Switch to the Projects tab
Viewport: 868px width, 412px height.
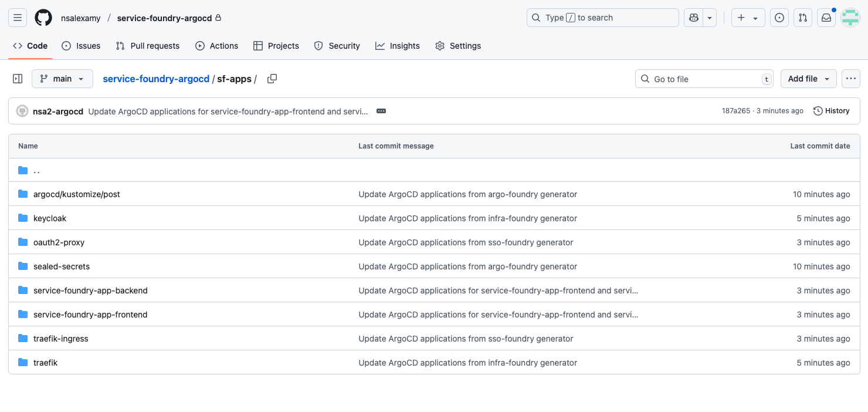[276, 46]
